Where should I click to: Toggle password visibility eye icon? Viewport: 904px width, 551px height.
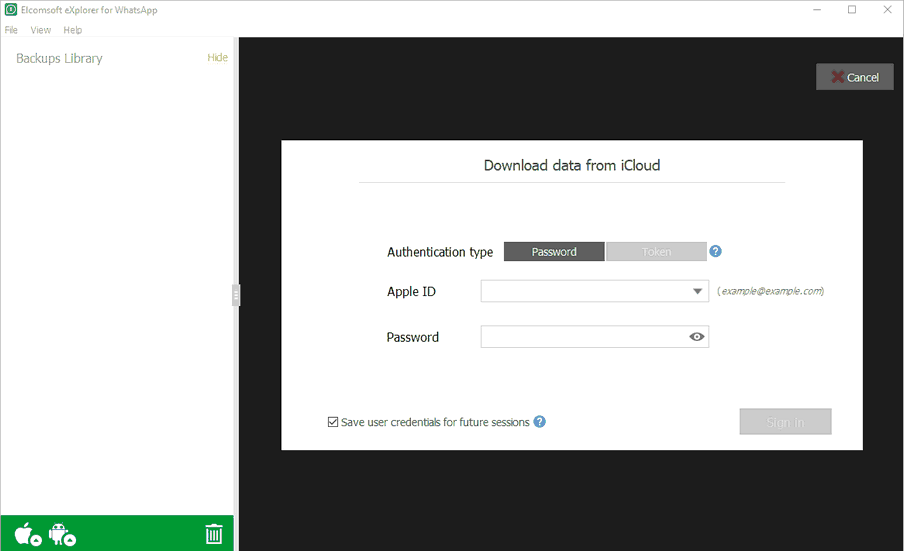(696, 337)
